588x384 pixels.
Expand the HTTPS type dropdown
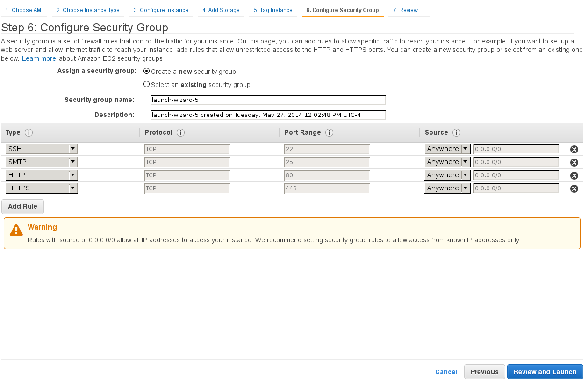pos(42,188)
